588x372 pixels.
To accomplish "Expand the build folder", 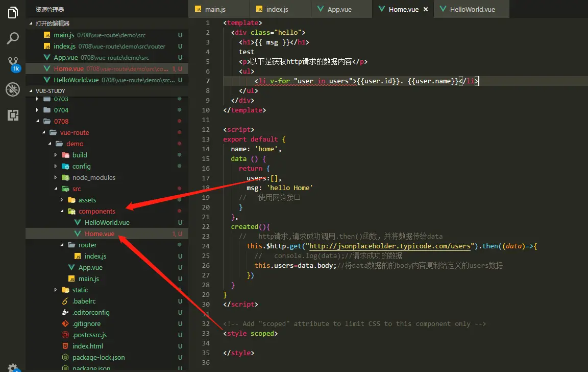I will (107, 155).
